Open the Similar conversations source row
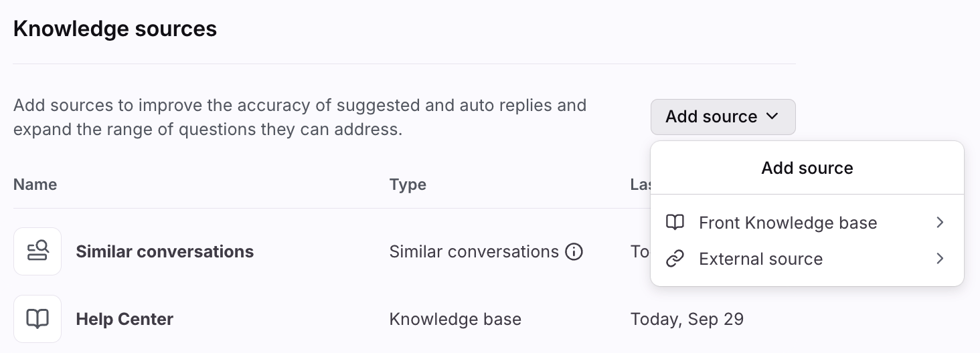980x353 pixels. (165, 251)
